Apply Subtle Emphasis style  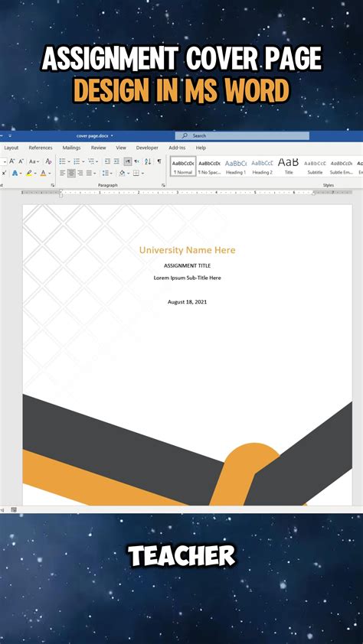[x=342, y=166]
